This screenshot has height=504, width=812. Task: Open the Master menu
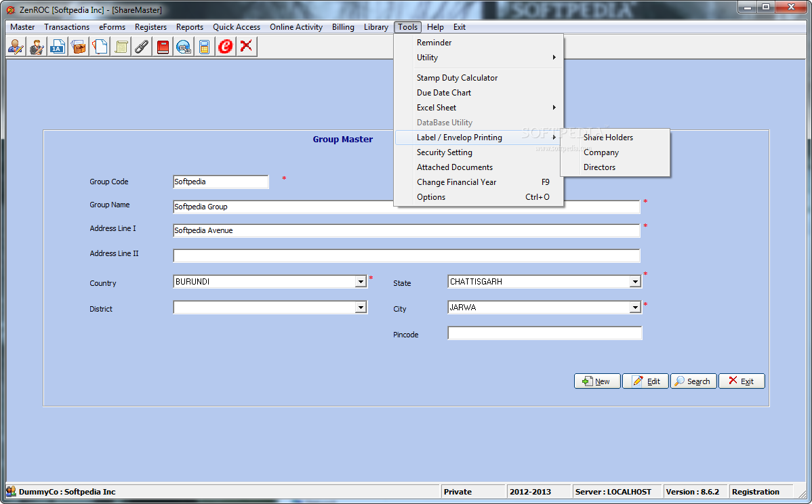coord(22,27)
